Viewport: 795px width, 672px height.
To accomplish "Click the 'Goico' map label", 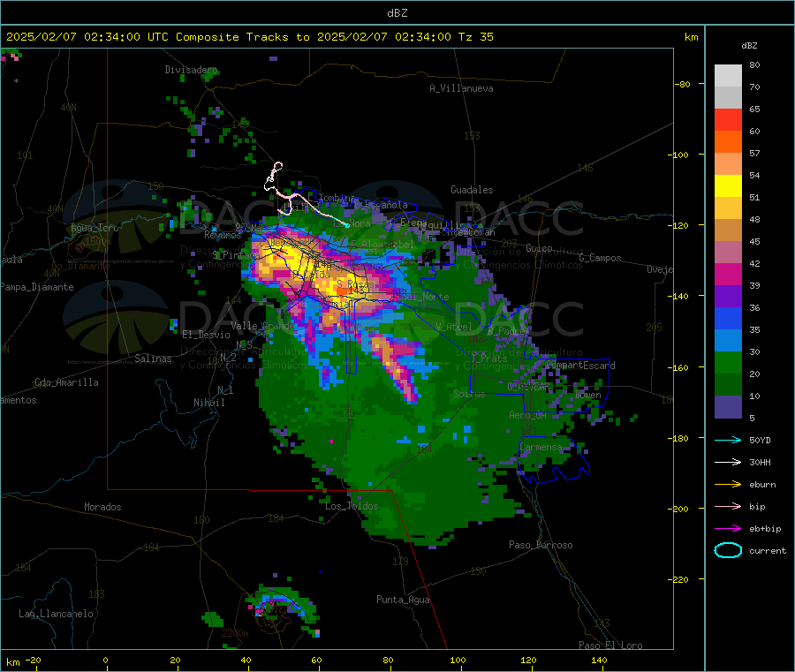I will pos(539,248).
